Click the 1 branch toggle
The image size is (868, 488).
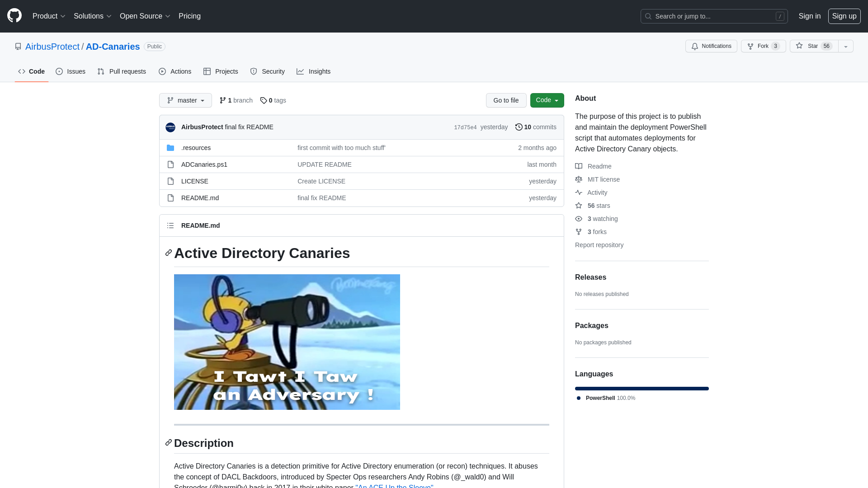(x=236, y=100)
